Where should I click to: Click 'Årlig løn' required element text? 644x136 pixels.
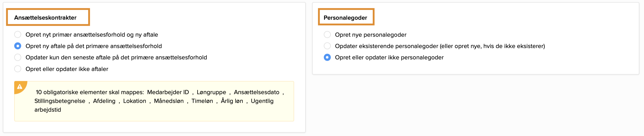click(232, 101)
